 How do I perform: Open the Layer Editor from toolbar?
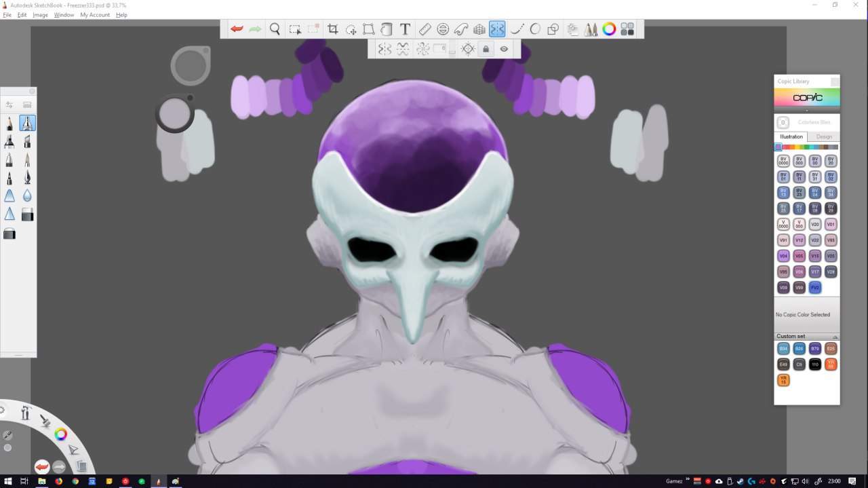[573, 29]
